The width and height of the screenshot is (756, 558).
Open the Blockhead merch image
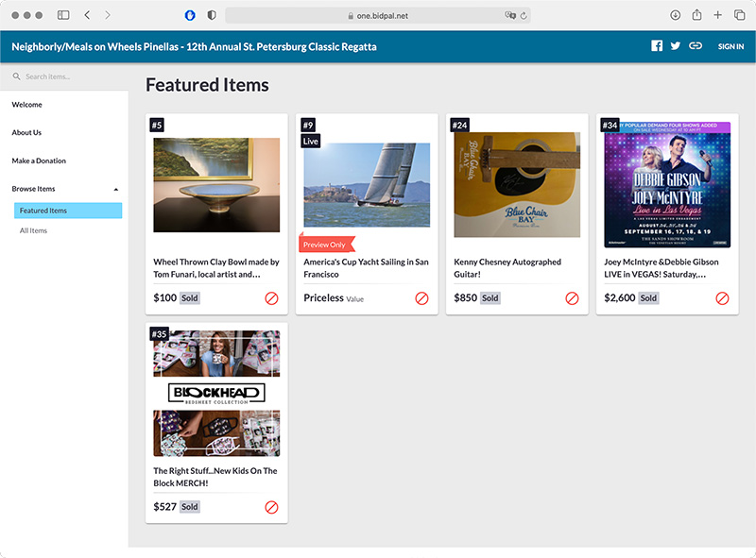tap(216, 393)
